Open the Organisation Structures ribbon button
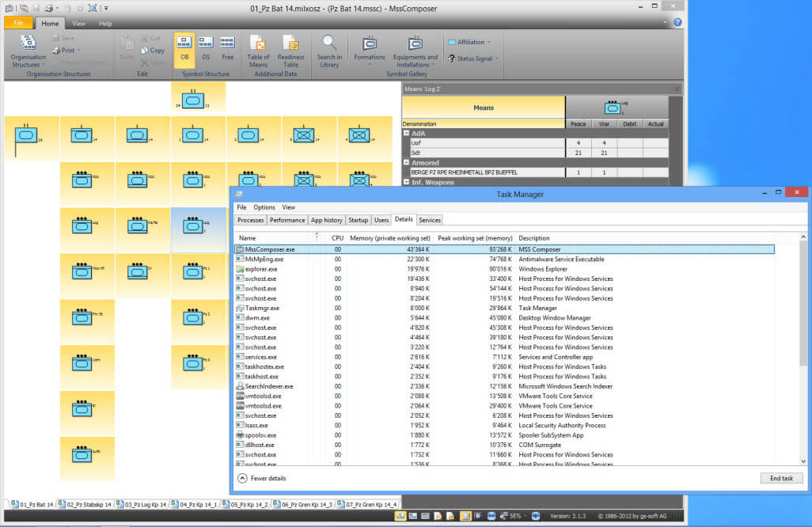 pos(28,51)
